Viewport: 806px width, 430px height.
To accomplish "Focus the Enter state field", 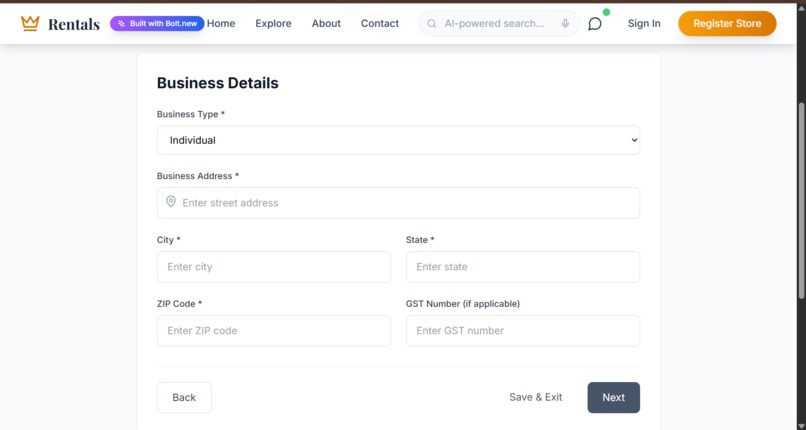I will pos(523,267).
